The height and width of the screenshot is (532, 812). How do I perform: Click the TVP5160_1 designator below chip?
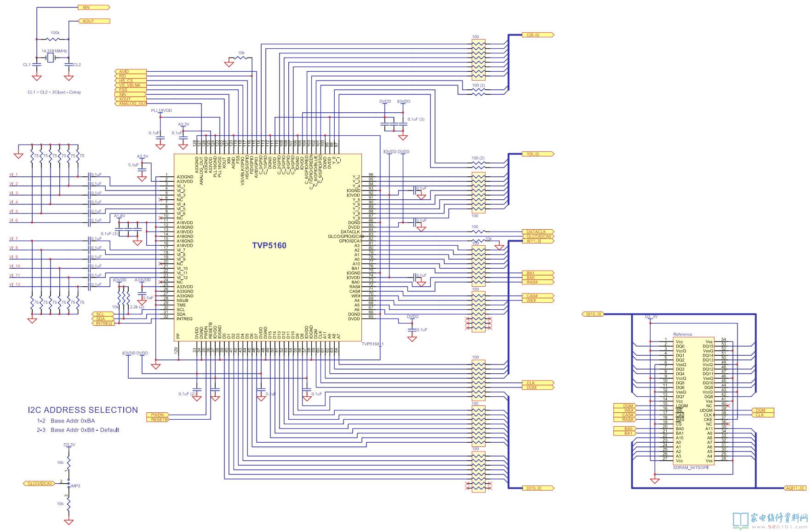pyautogui.click(x=372, y=344)
